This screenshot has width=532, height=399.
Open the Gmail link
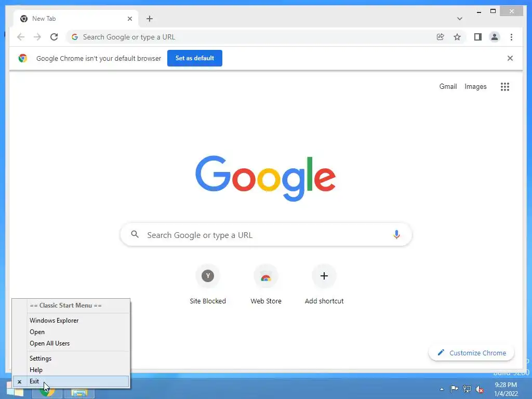448,87
